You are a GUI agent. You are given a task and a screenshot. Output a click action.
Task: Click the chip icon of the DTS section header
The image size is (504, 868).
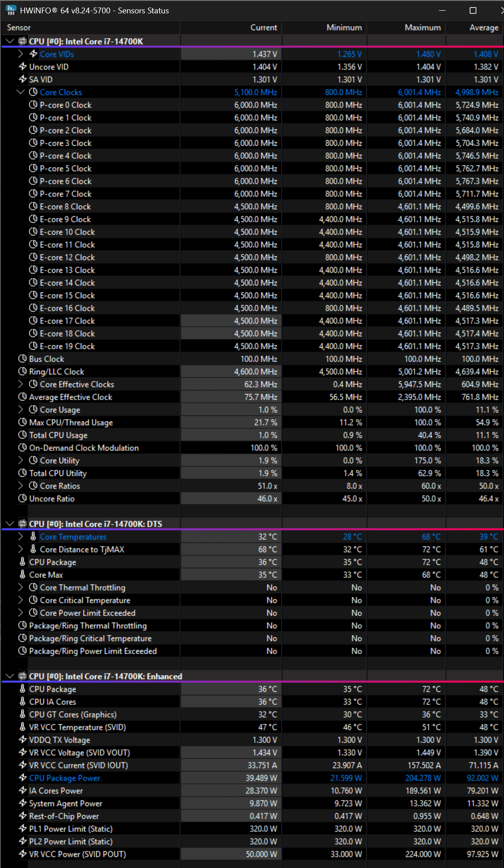[23, 524]
